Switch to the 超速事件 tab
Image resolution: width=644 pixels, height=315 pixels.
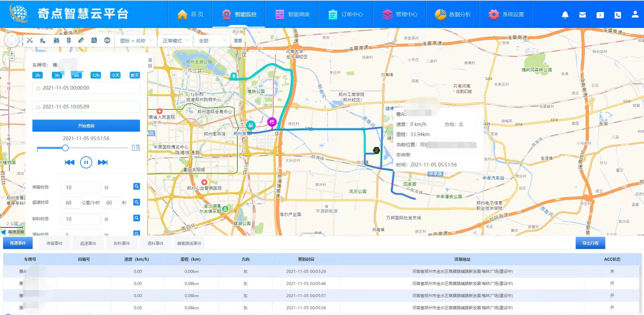point(88,243)
